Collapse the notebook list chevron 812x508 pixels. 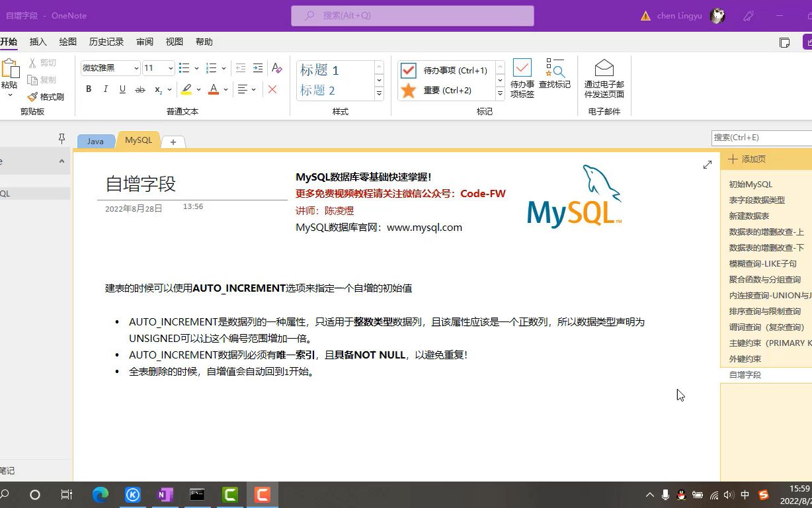tap(61, 161)
